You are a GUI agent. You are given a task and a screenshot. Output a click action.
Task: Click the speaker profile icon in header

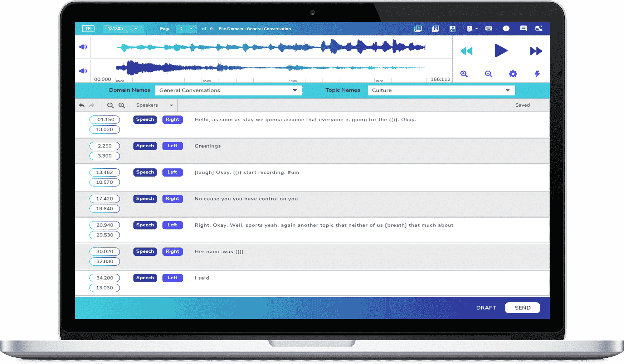coord(452,29)
